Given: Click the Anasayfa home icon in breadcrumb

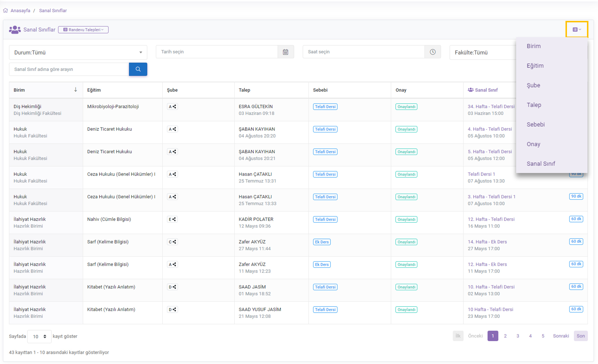Looking at the screenshot, I should 6,10.
